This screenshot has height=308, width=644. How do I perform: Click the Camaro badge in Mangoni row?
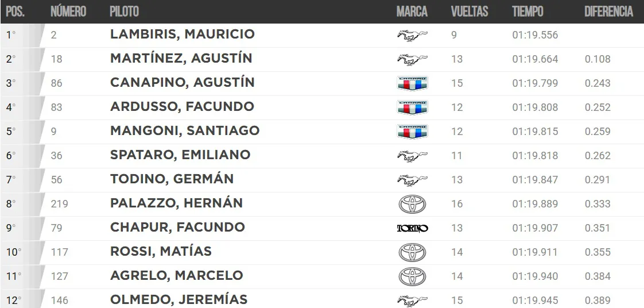(x=412, y=132)
